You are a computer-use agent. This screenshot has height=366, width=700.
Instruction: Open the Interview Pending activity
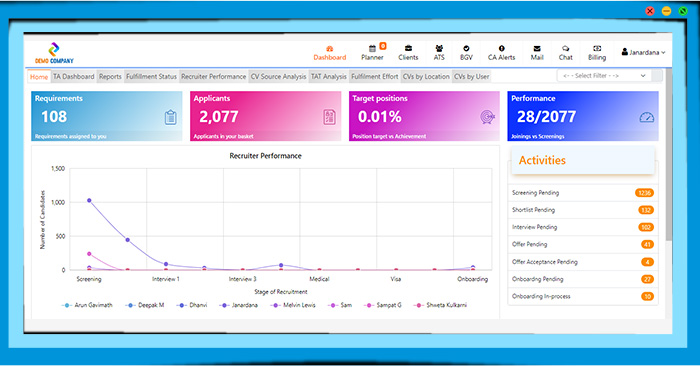click(x=583, y=227)
